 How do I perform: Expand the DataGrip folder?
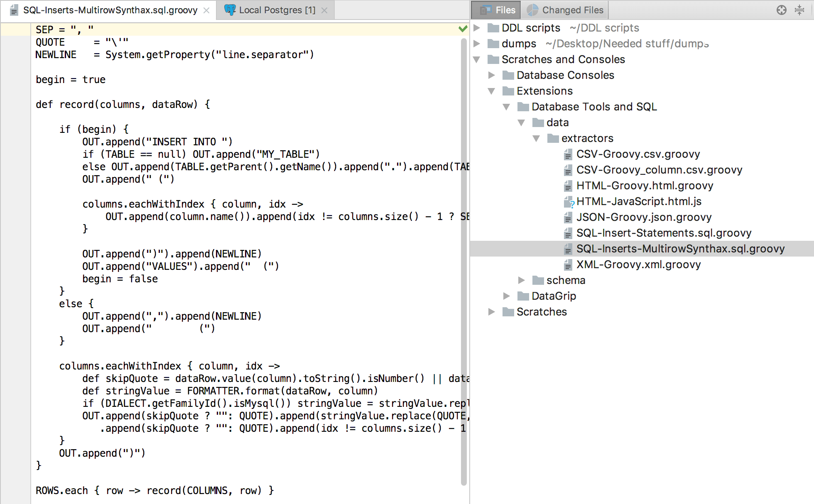[507, 296]
